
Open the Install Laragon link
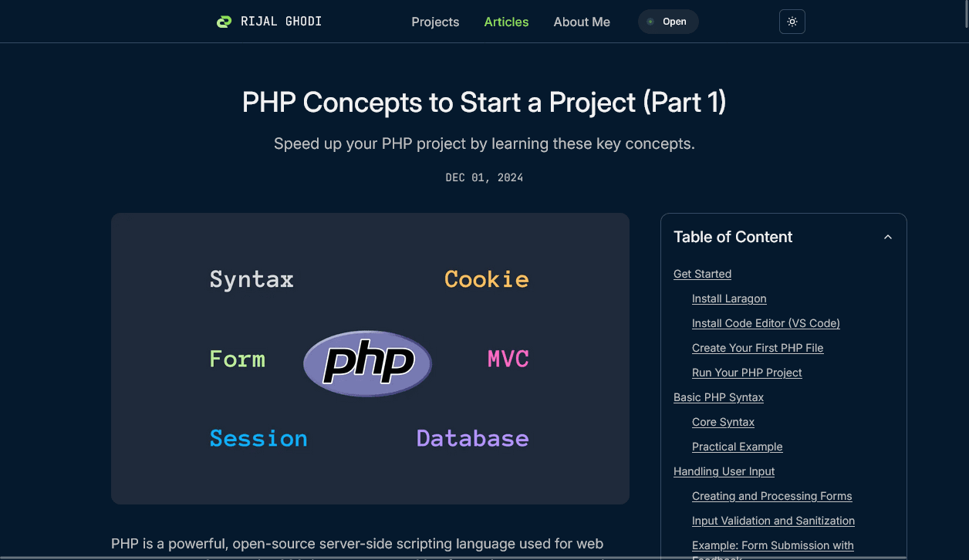(729, 299)
